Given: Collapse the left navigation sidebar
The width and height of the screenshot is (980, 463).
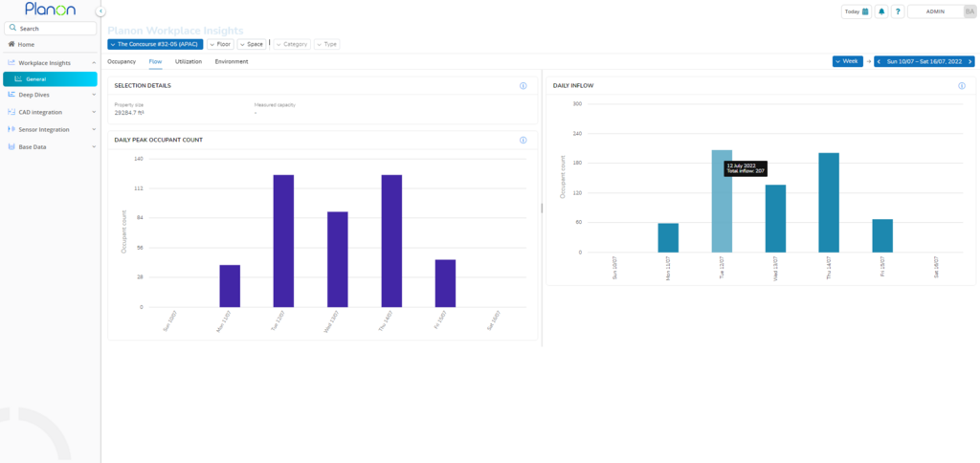Looking at the screenshot, I should pyautogui.click(x=100, y=11).
